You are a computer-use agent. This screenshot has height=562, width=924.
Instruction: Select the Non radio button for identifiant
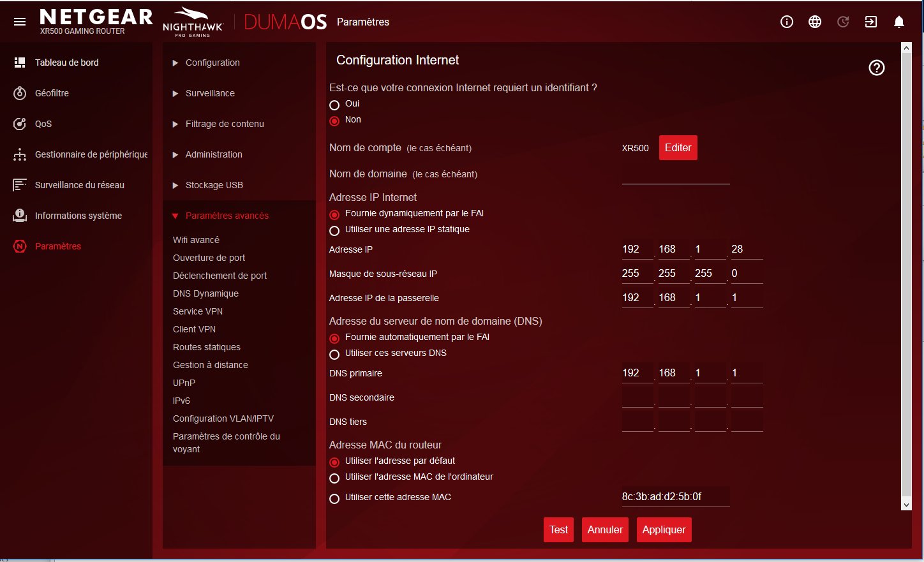pos(334,121)
